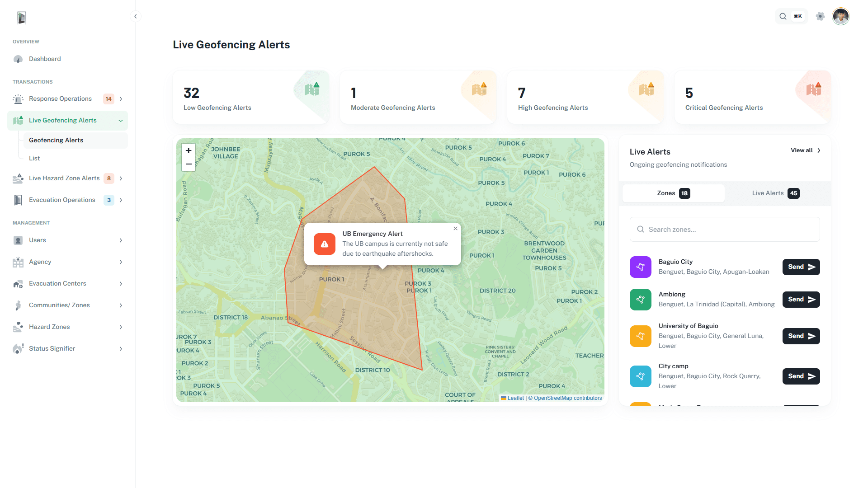The width and height of the screenshot is (868, 488).
Task: Open the 1 Moderate Geofencing Alerts card
Action: click(418, 97)
